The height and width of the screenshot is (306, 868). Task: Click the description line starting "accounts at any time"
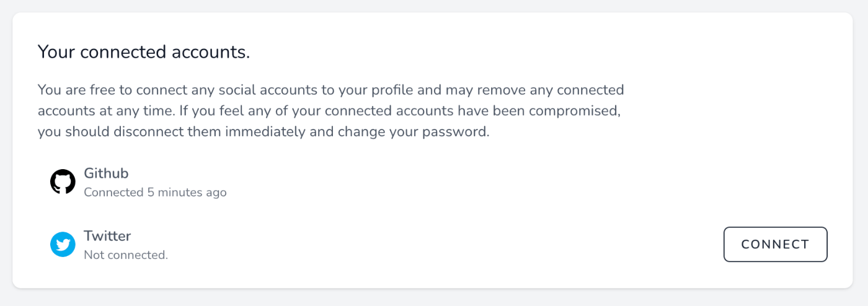coord(329,111)
